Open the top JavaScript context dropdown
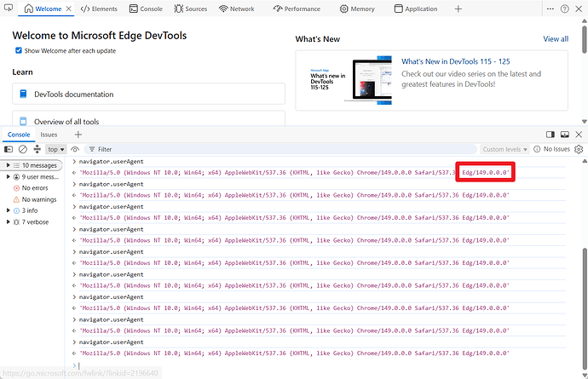The image size is (588, 379). pyautogui.click(x=56, y=149)
